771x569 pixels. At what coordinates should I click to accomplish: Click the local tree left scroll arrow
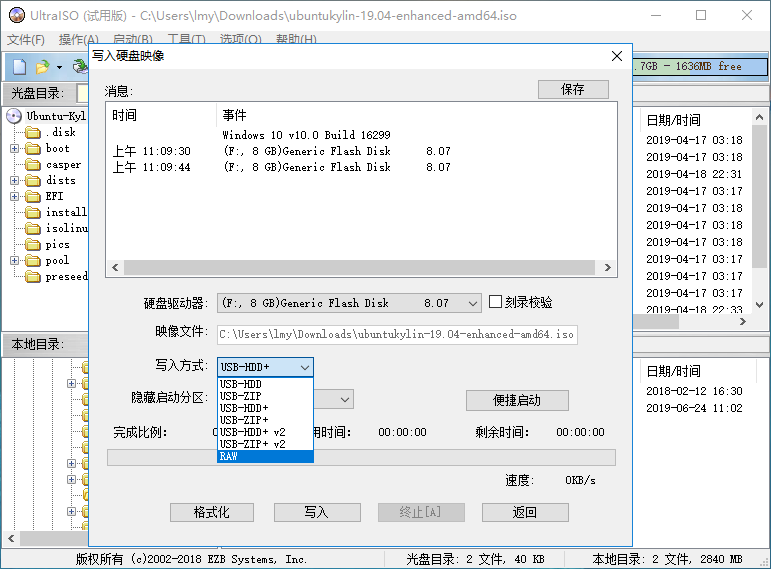click(11, 539)
